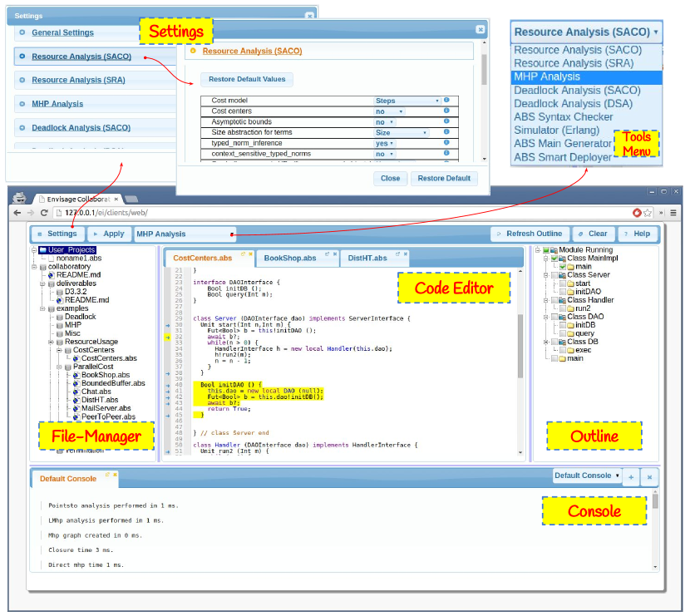
Task: Choose ABS Syntax Checker from tools menu
Action: (x=564, y=117)
